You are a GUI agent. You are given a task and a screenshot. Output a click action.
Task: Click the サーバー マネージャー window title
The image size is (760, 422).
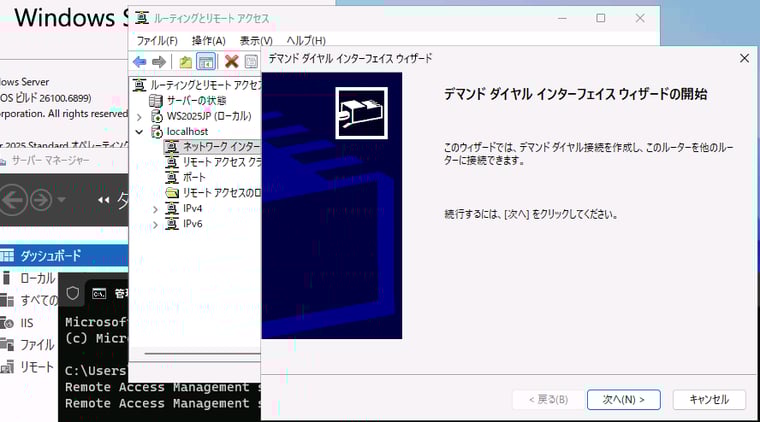[x=50, y=160]
